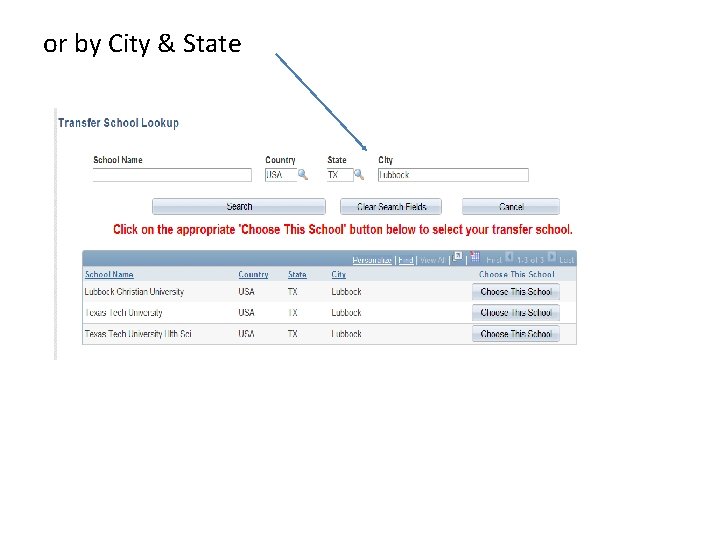Click the Clear Search Fields button
The height and width of the screenshot is (540, 720).
click(x=391, y=207)
